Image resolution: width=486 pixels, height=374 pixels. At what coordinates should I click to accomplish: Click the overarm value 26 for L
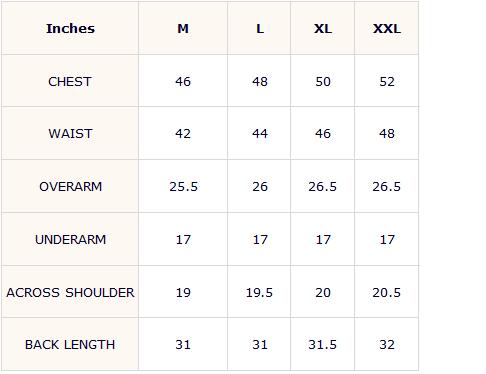pyautogui.click(x=260, y=187)
